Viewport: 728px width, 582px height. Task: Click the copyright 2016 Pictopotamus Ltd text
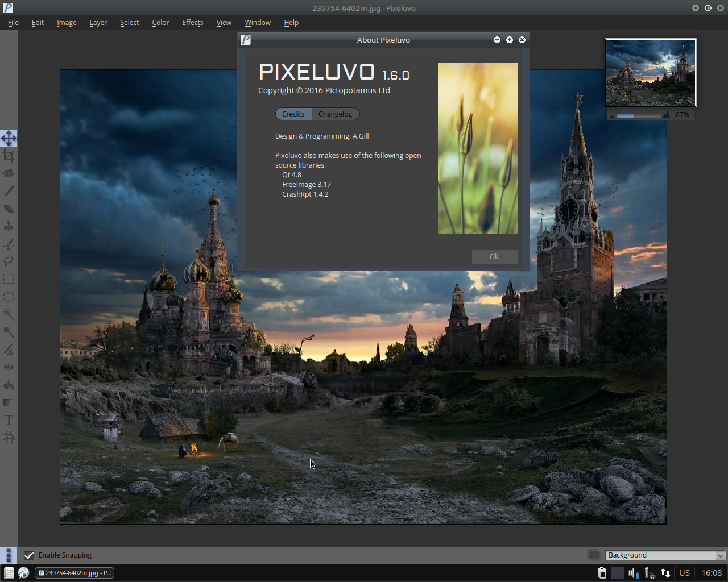click(x=324, y=90)
